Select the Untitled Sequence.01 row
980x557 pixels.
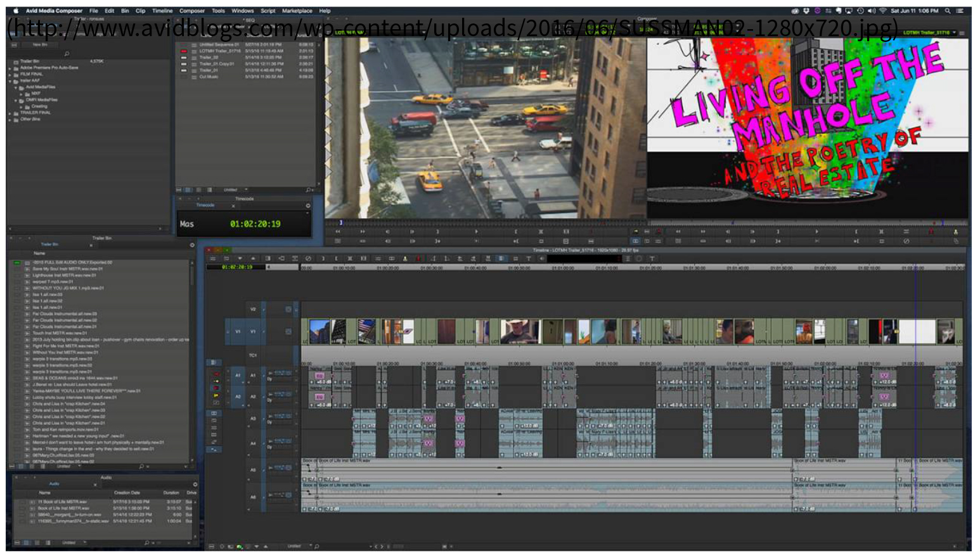pyautogui.click(x=245, y=45)
